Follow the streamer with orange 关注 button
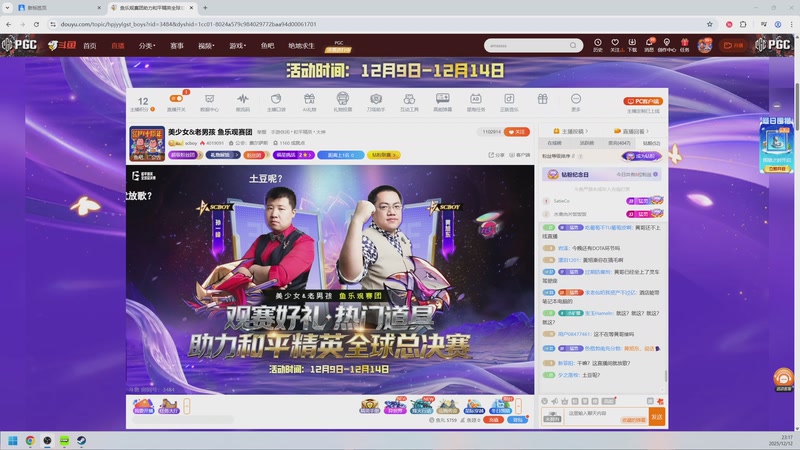The height and width of the screenshot is (450, 800). [x=517, y=132]
